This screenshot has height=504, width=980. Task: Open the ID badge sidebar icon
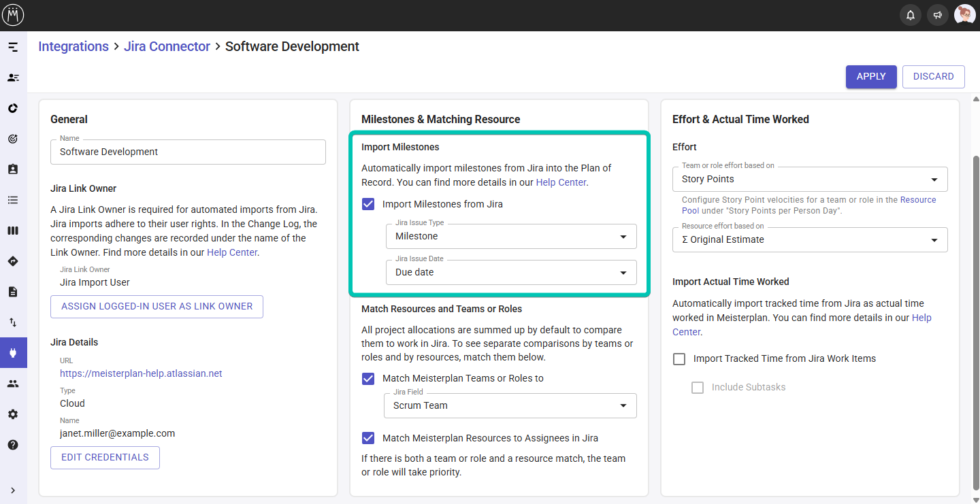(x=13, y=169)
